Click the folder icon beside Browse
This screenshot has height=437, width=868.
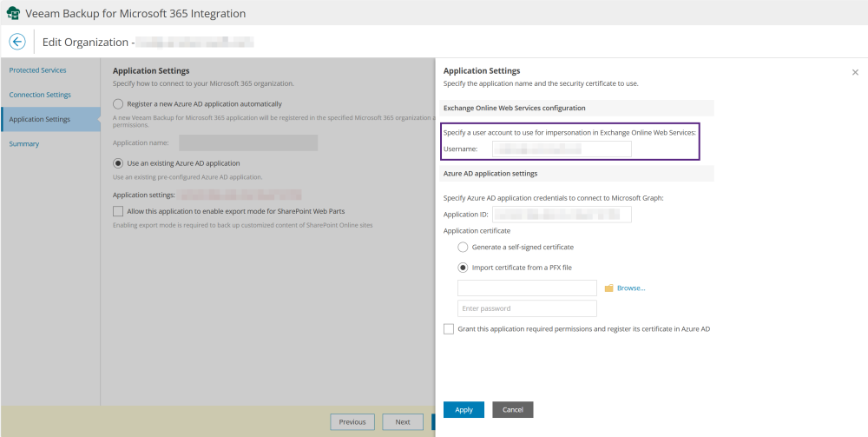(609, 288)
